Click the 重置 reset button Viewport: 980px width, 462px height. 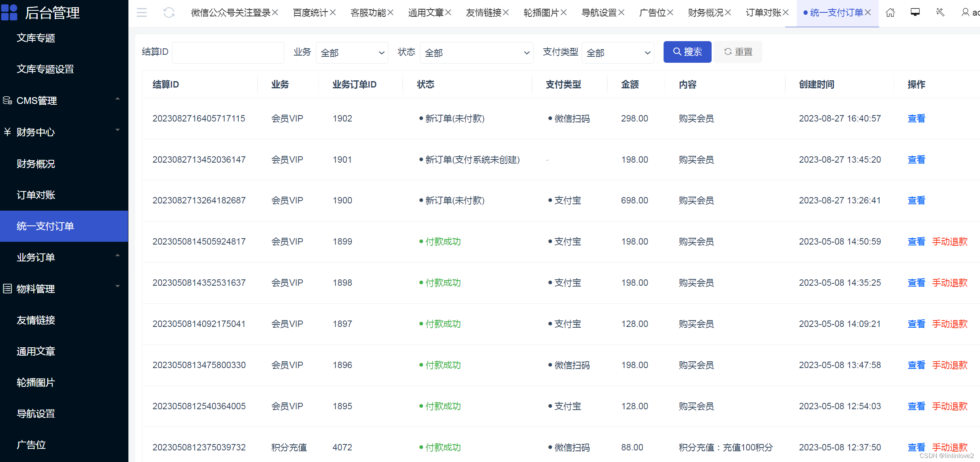738,52
